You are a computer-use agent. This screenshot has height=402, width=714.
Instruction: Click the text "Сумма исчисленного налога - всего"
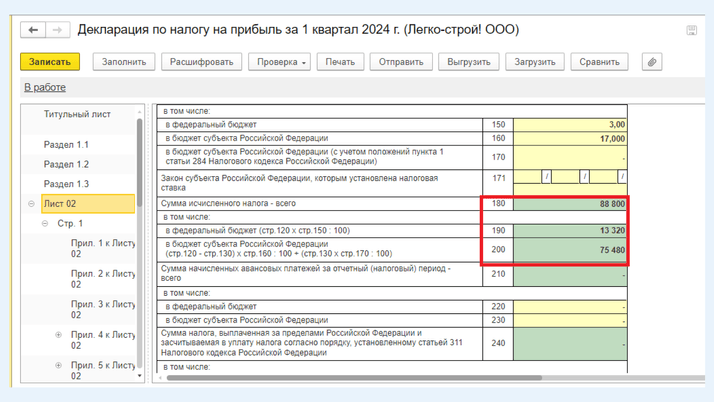[228, 204]
